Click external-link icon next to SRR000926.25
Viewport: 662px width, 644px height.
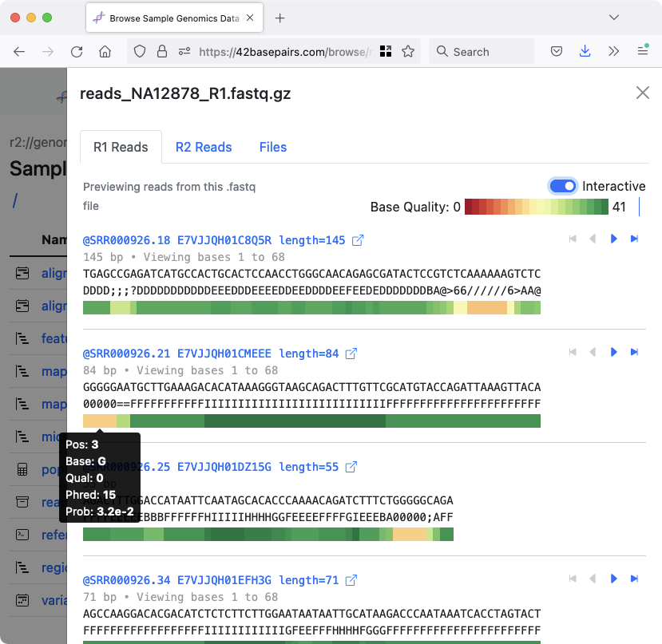(x=351, y=466)
